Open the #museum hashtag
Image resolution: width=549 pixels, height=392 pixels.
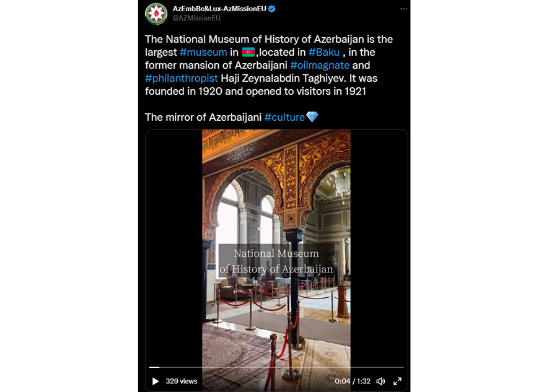point(203,52)
